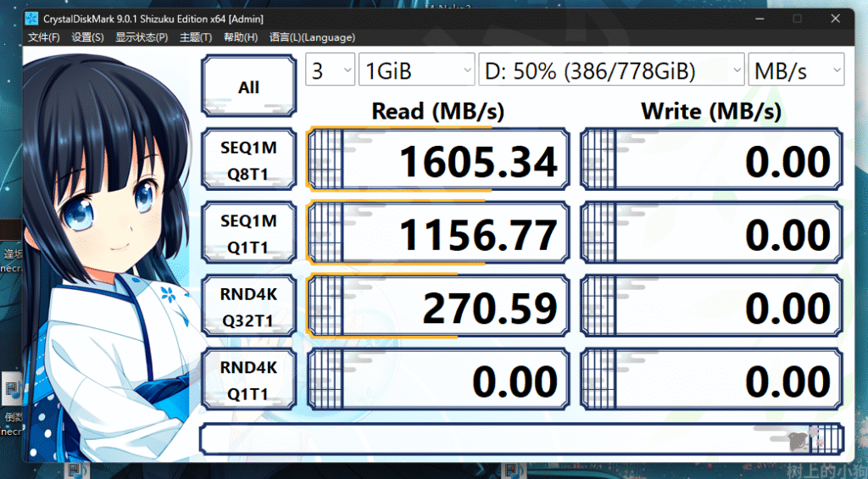Click the CrystalDiskMark snowflake app icon
Viewport: 868px width, 479px height.
click(x=31, y=19)
